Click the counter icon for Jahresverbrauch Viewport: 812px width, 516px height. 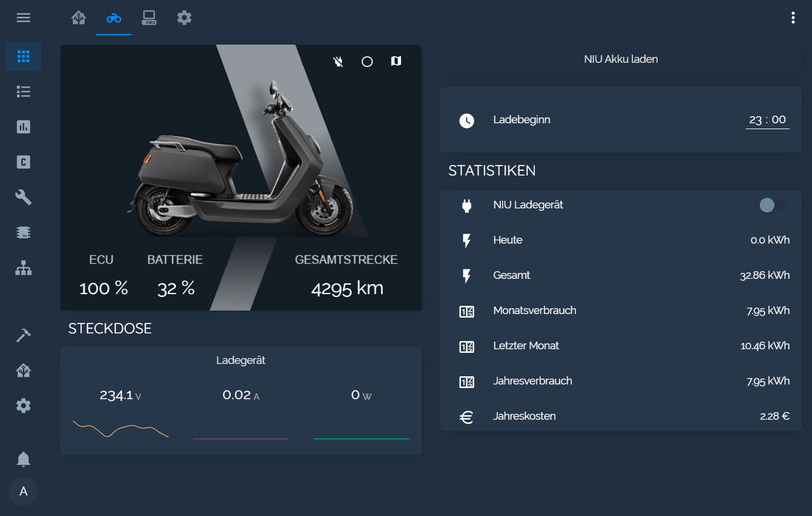point(467,382)
